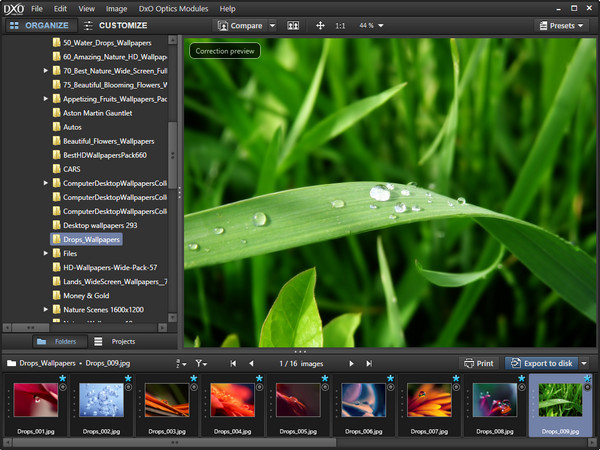Go to previous image arrow
This screenshot has width=600, height=450.
pyautogui.click(x=251, y=363)
